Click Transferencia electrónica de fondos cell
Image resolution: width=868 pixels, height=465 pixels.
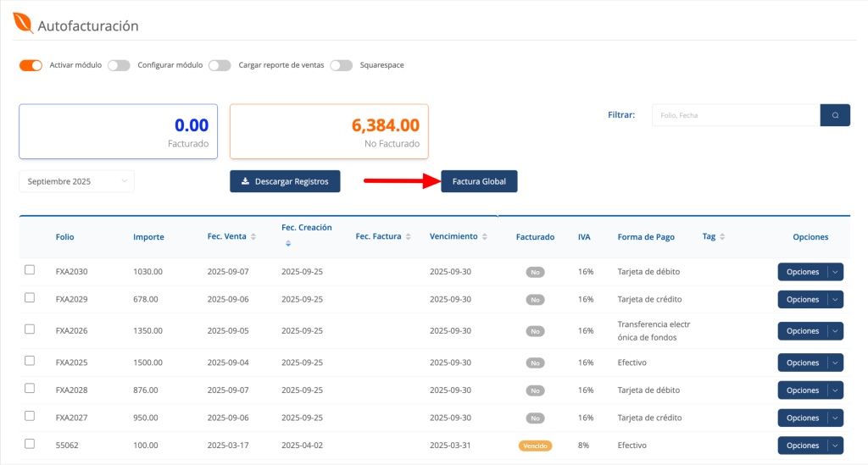click(x=654, y=330)
